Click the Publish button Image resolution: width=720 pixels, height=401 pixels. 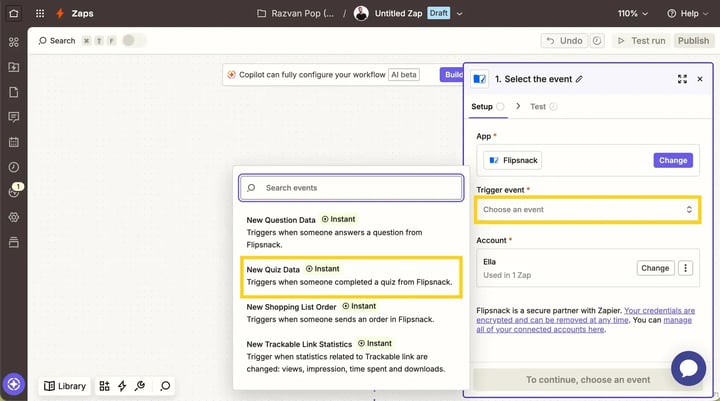pos(693,40)
